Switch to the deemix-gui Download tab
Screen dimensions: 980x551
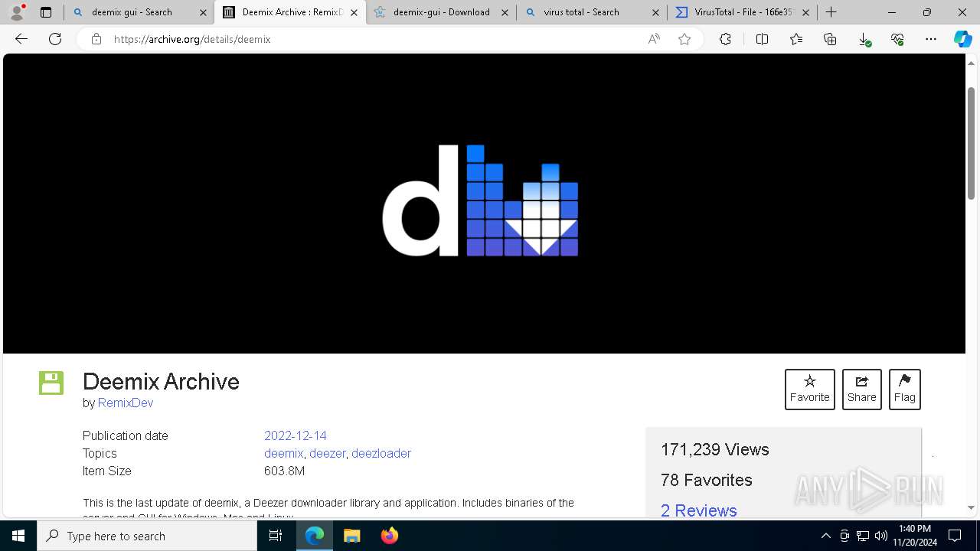pos(441,12)
